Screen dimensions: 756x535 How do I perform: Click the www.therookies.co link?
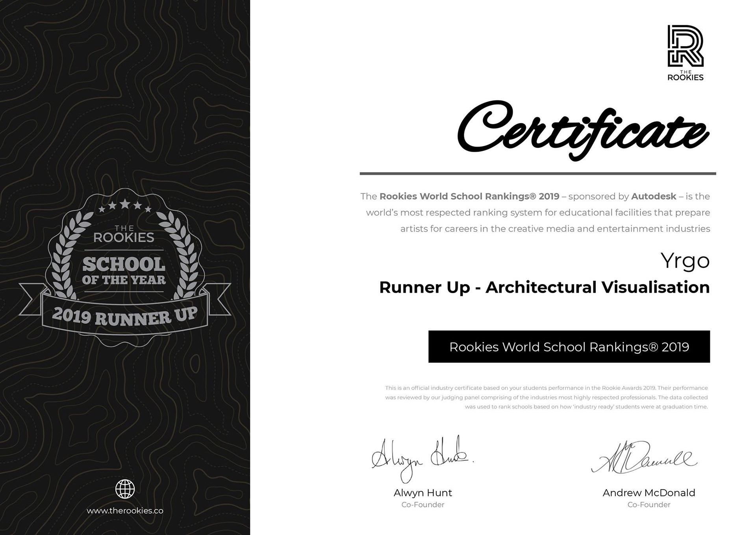[125, 511]
